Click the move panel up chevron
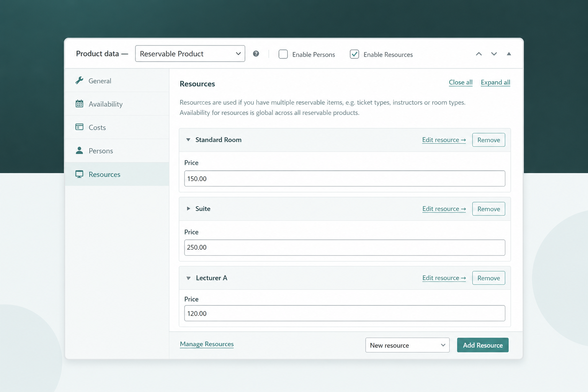This screenshot has width=588, height=392. pos(479,54)
